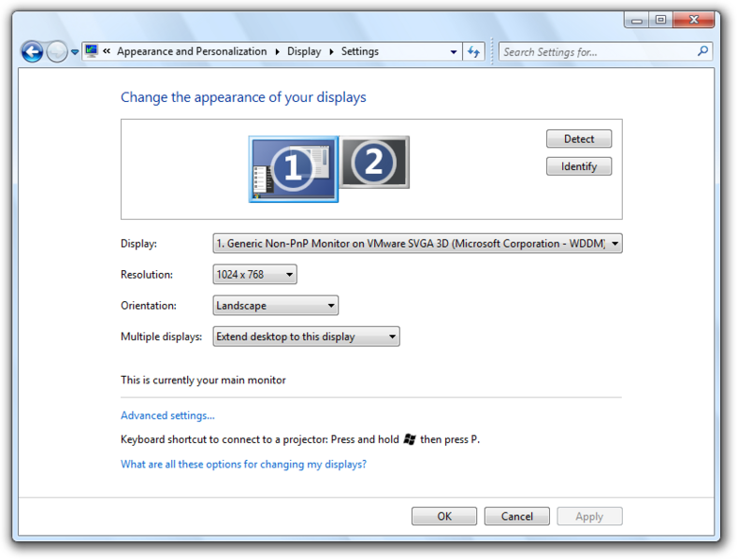The width and height of the screenshot is (738, 560).
Task: Click the Apply button
Action: pos(589,516)
